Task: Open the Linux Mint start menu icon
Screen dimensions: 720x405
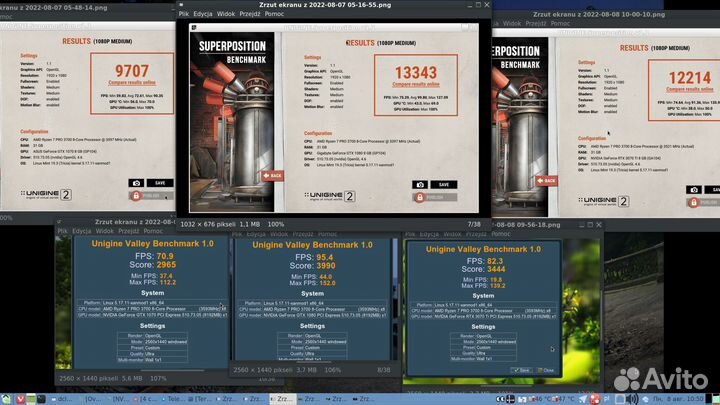Action: click(x=6, y=399)
